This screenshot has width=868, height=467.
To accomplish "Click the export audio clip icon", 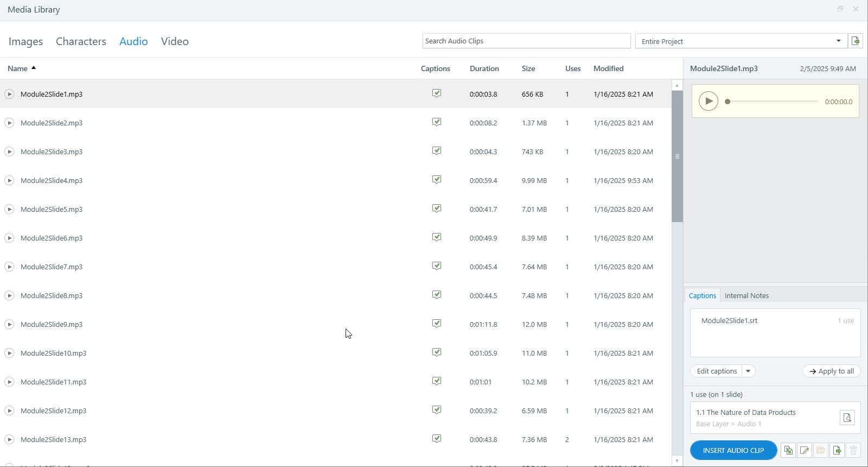I will 837,450.
